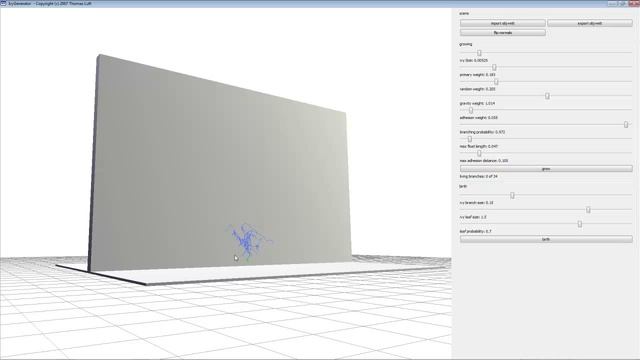Click the branching probability slider handle

[626, 124]
